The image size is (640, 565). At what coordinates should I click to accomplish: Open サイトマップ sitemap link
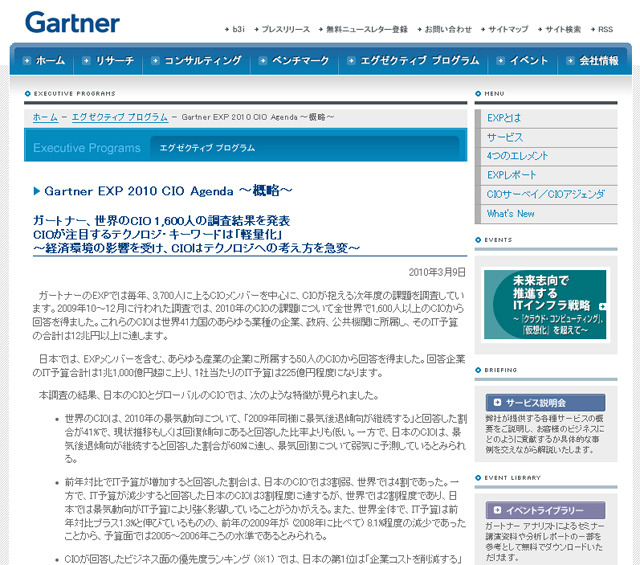(x=508, y=29)
